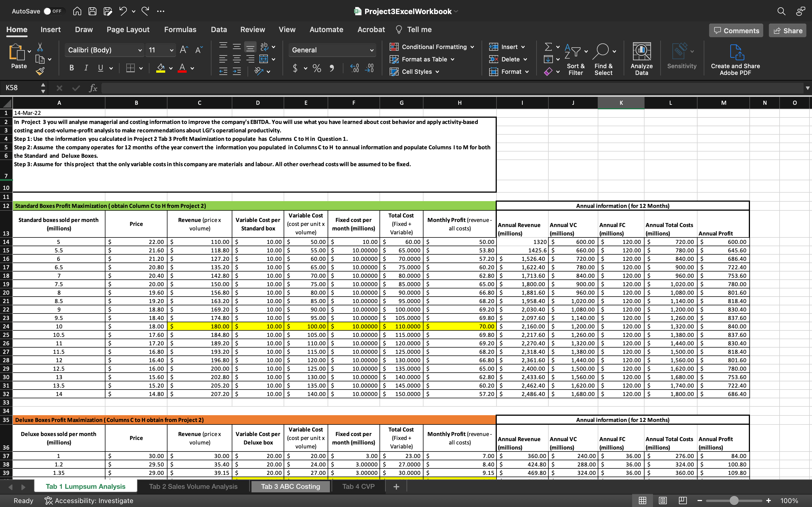Open the font name dropdown

140,50
